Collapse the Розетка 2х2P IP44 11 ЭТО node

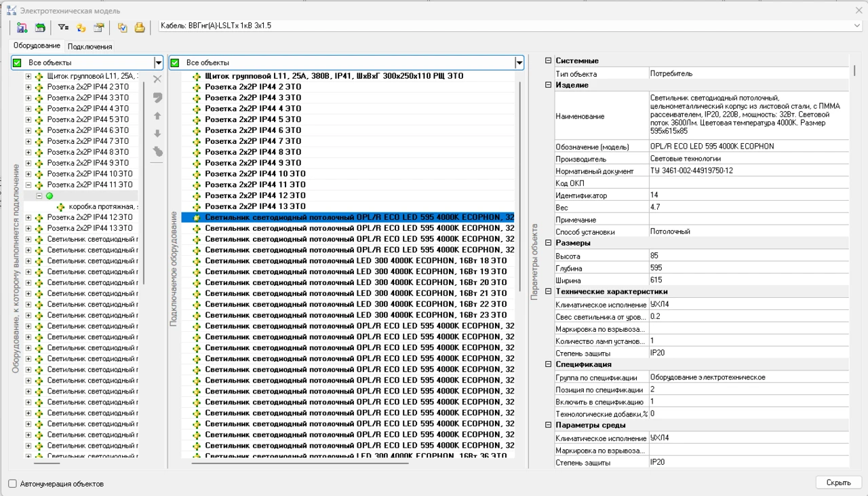(28, 185)
